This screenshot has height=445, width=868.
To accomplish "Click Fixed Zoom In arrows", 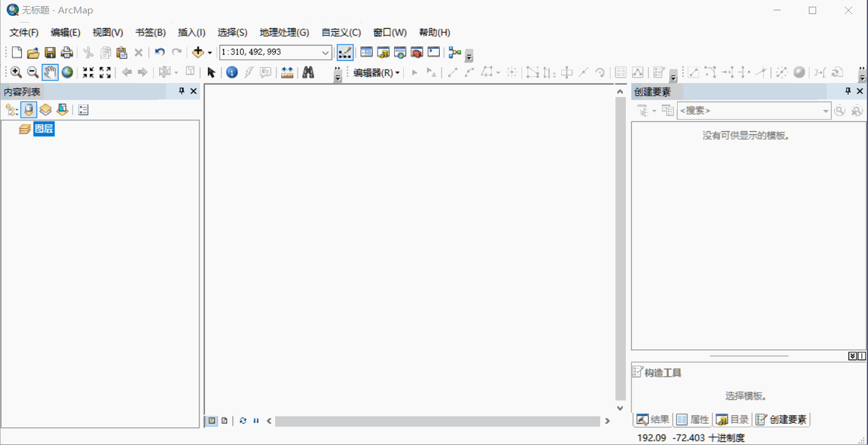I will click(x=88, y=73).
